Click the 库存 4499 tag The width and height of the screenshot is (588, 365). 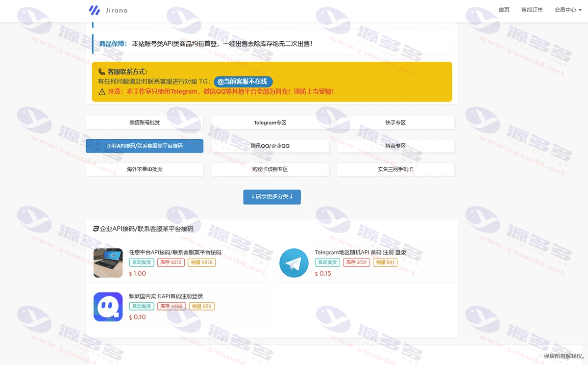(x=171, y=306)
